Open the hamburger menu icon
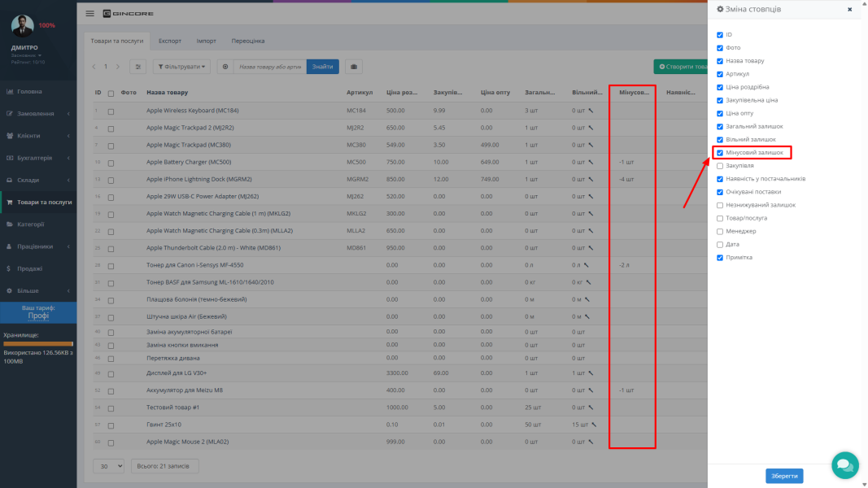This screenshot has width=868, height=488. coord(89,13)
